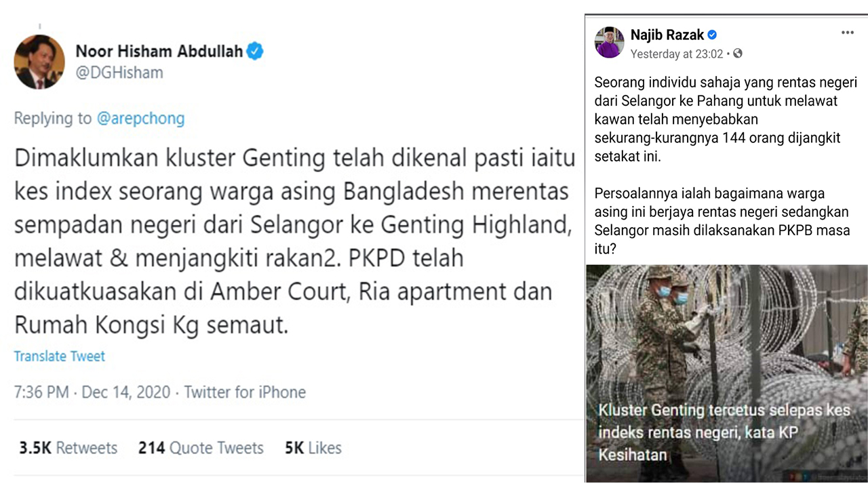Click the public globe privacy icon
The height and width of the screenshot is (488, 868).
click(738, 54)
